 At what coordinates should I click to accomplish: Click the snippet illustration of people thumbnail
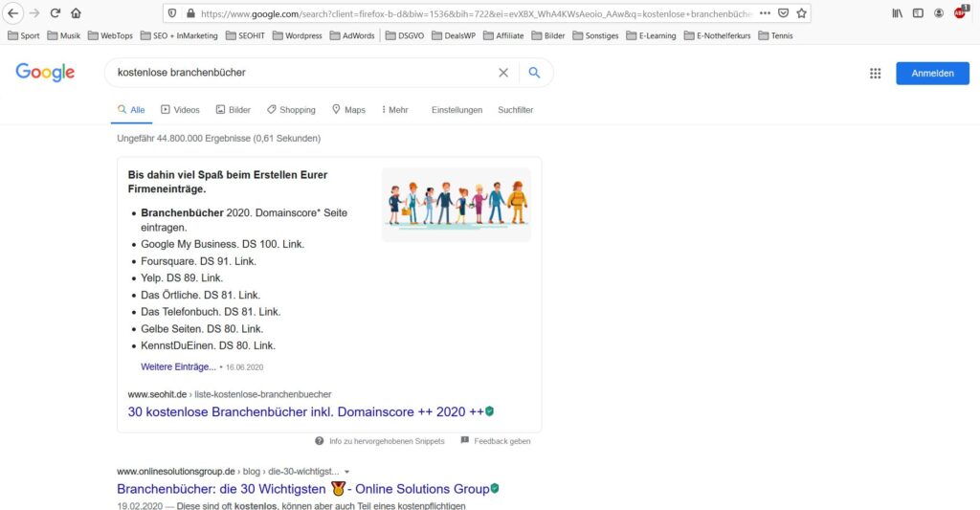tap(456, 204)
